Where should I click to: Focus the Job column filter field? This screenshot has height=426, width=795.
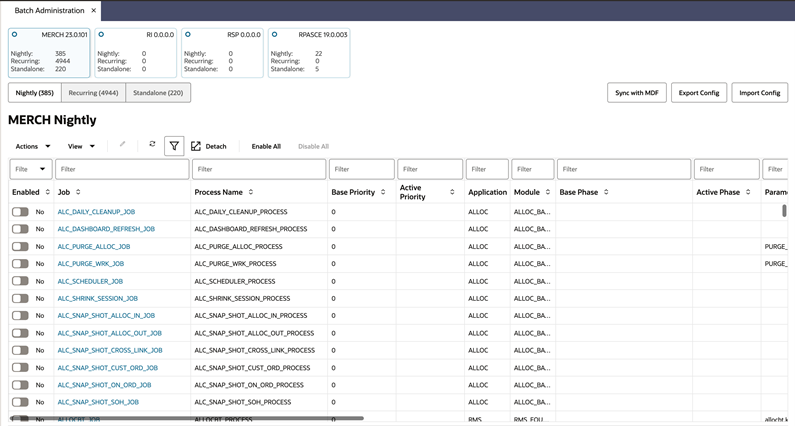pyautogui.click(x=122, y=169)
